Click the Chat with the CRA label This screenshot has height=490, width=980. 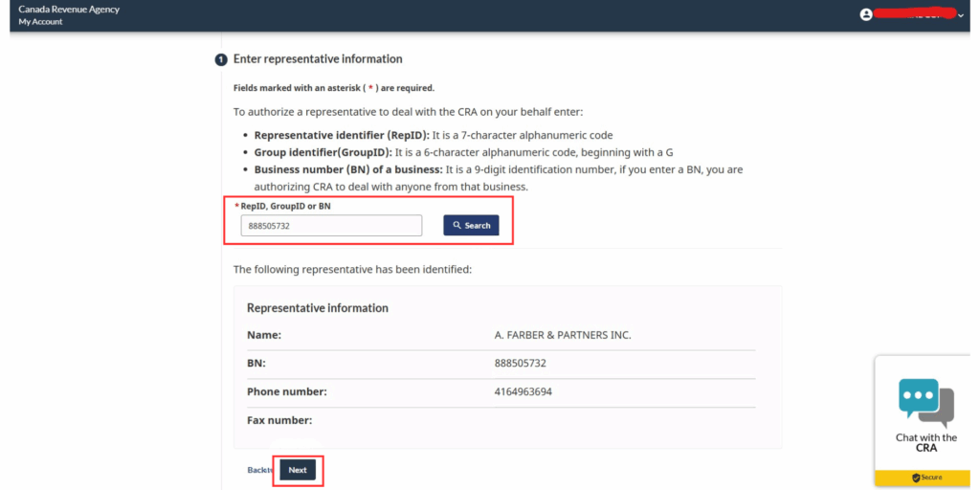pos(925,442)
